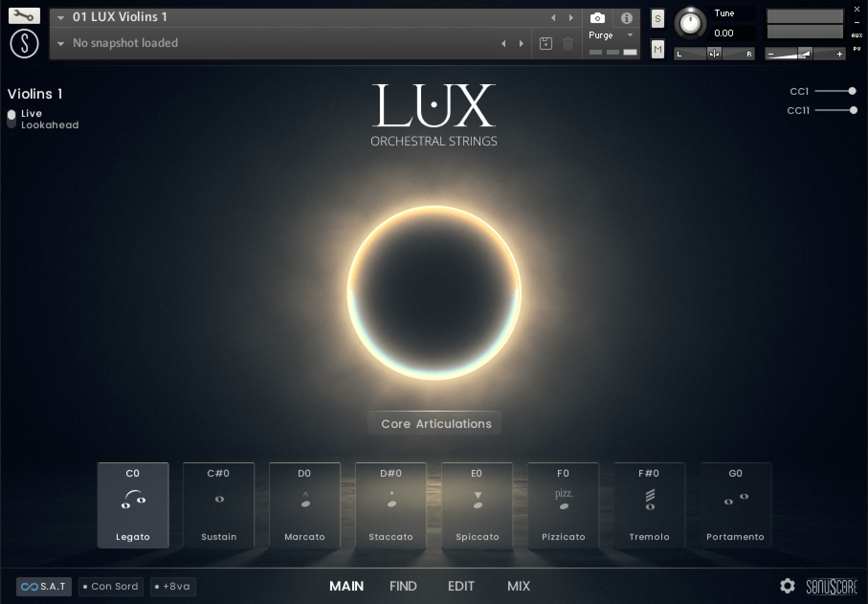The width and height of the screenshot is (868, 604).
Task: Click the wrench instrument edit icon
Action: pyautogui.click(x=24, y=16)
